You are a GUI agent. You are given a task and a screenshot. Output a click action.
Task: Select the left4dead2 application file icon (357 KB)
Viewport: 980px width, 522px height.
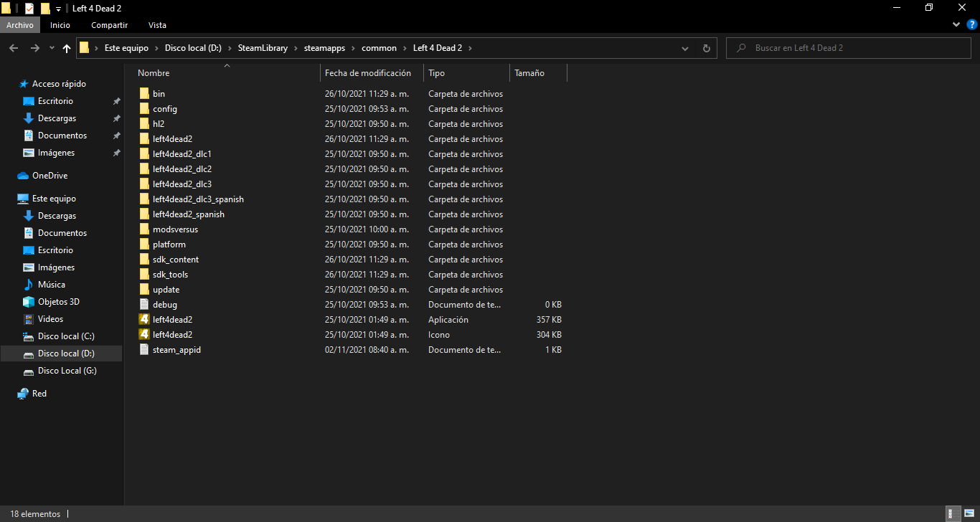[x=144, y=320]
